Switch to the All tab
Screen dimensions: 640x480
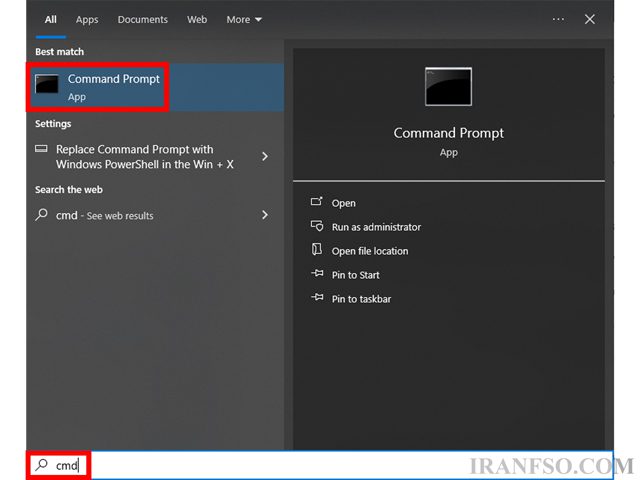click(x=51, y=20)
